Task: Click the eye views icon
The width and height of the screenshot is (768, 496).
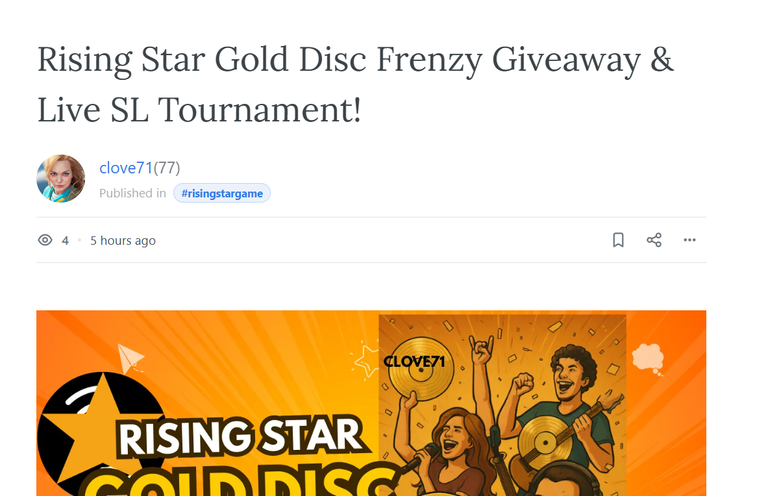Action: click(x=45, y=240)
